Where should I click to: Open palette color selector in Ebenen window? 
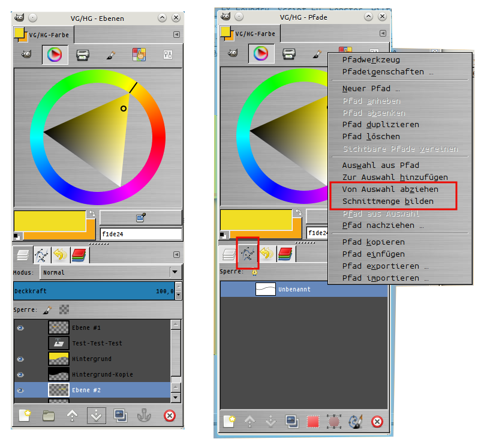coord(139,55)
